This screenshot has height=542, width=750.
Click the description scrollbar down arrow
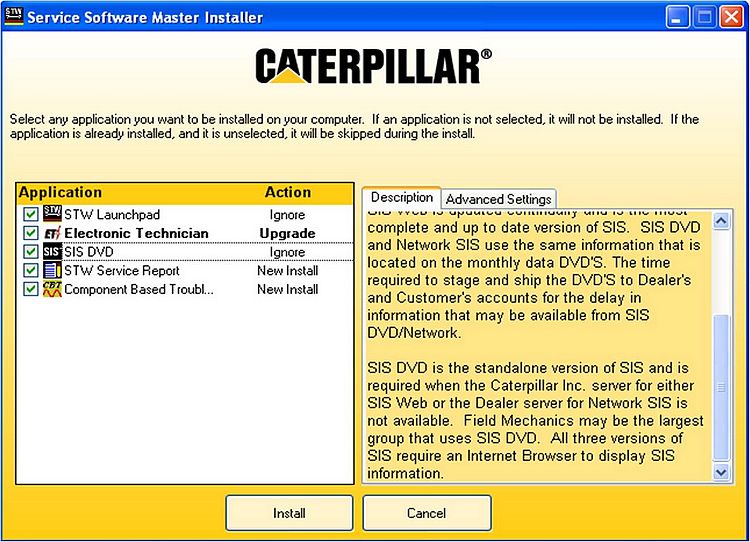point(721,473)
